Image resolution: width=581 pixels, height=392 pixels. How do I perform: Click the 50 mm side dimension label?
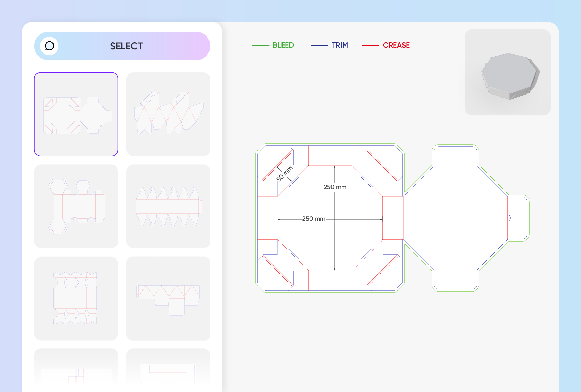point(285,174)
